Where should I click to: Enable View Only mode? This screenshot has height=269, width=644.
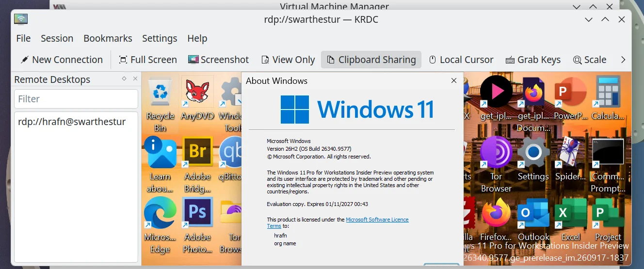pos(288,60)
